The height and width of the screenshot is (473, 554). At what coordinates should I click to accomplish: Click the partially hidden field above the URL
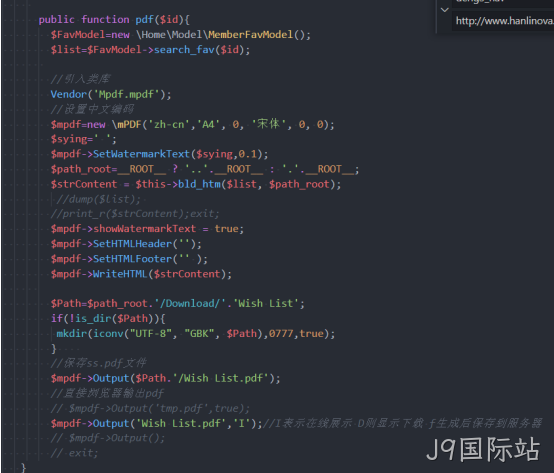503,2
